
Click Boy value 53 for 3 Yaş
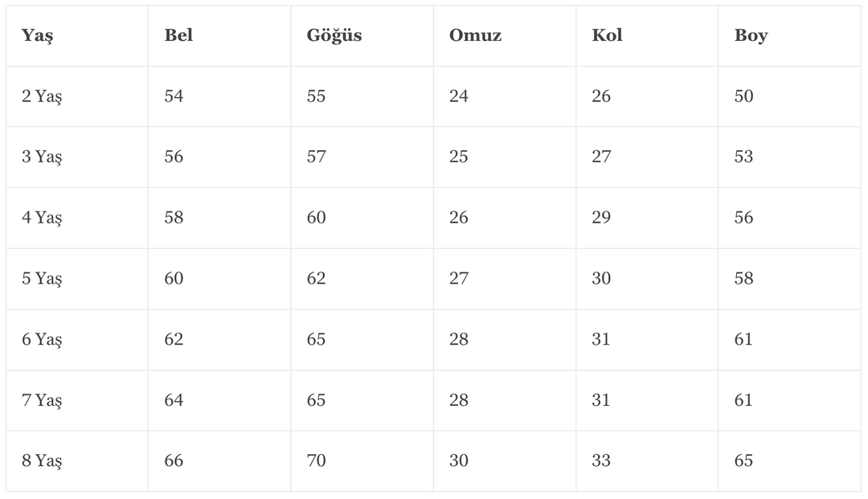pyautogui.click(x=743, y=157)
